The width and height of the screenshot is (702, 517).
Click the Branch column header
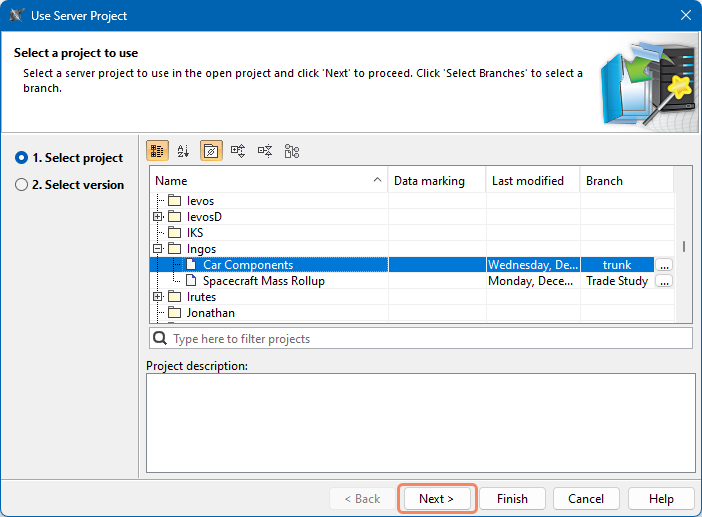pyautogui.click(x=627, y=181)
